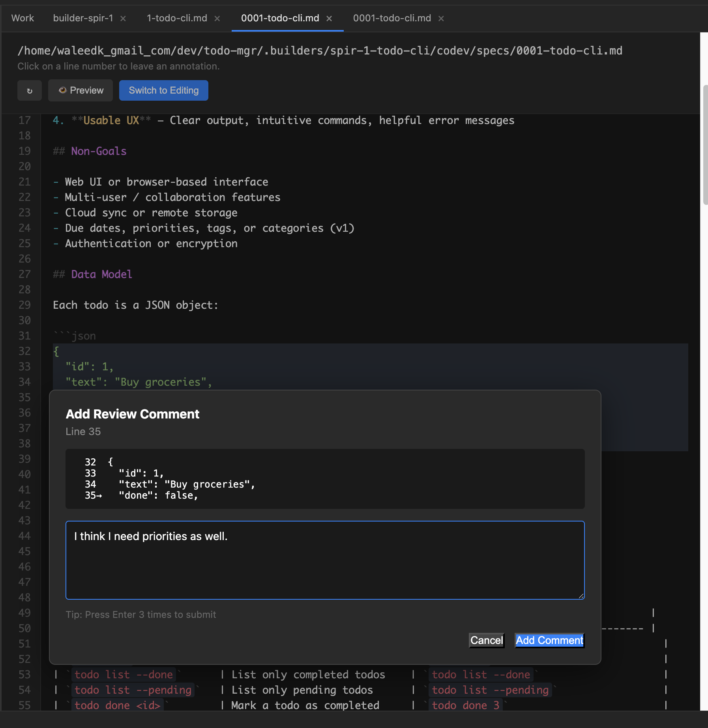
Task: Close the active 0001-todo-cli.md tab
Action: point(330,18)
